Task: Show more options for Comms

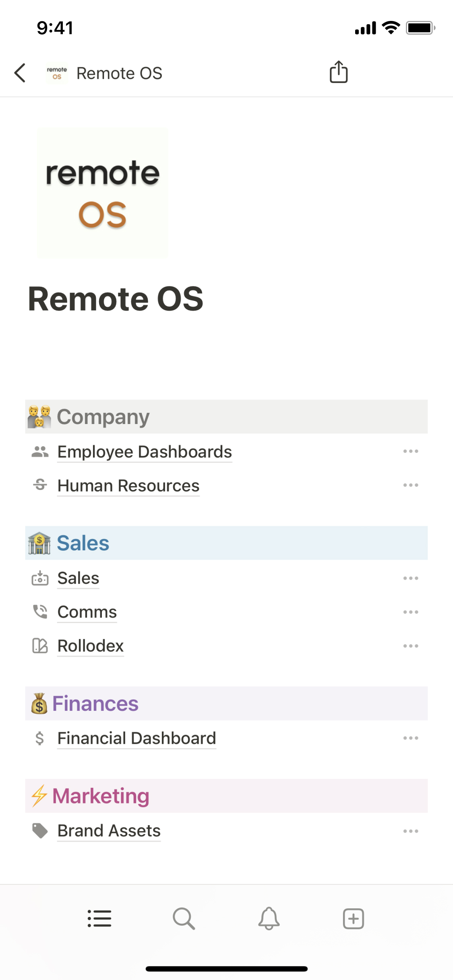Action: click(411, 612)
